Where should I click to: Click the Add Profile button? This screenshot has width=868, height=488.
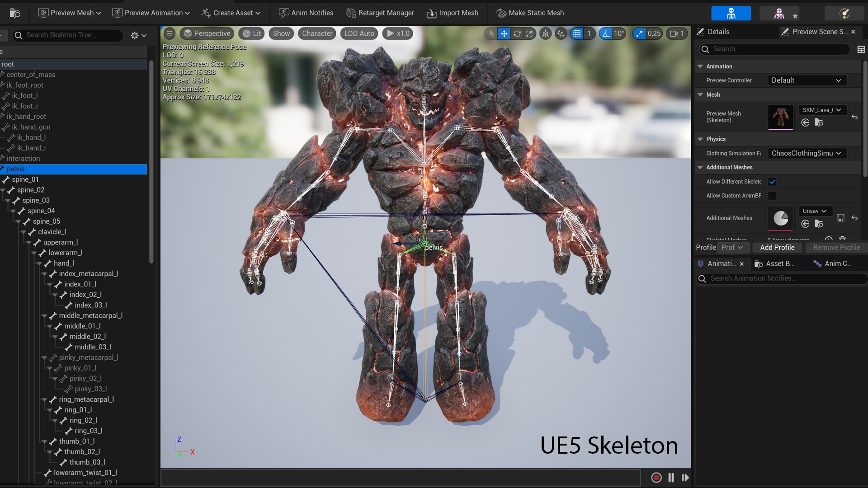pyautogui.click(x=777, y=247)
